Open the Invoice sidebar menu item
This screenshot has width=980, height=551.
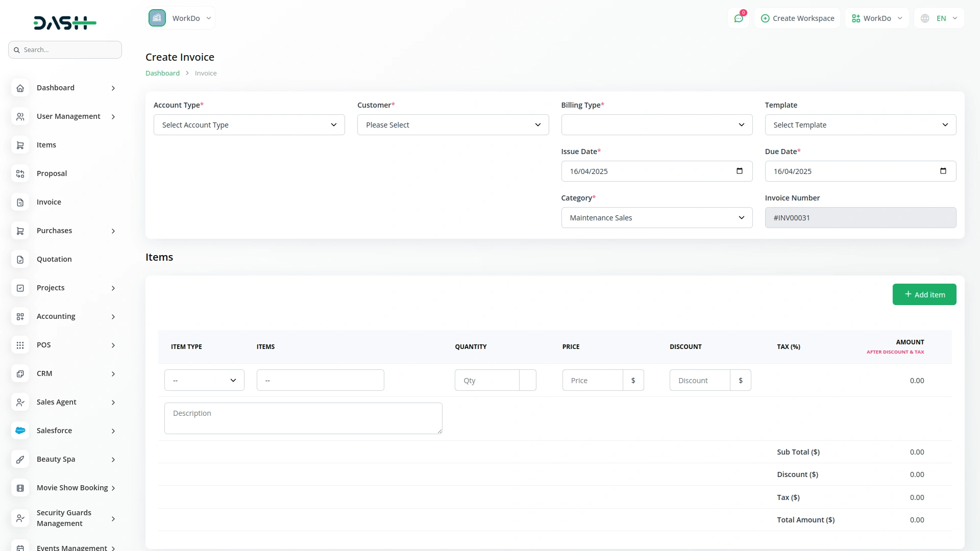click(x=49, y=202)
